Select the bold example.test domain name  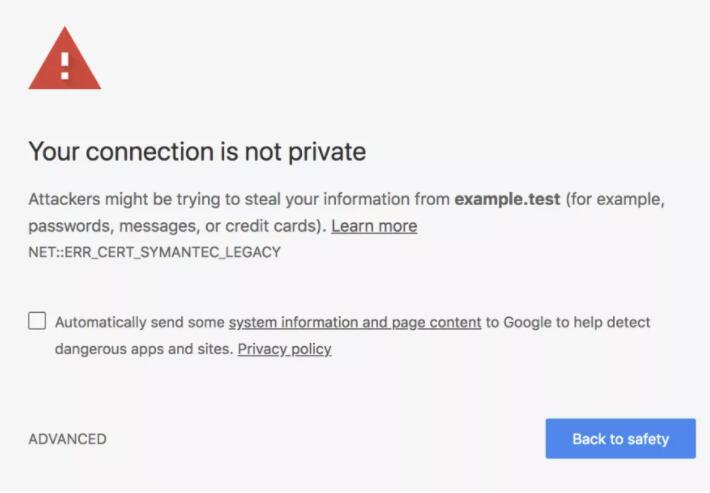pos(507,199)
